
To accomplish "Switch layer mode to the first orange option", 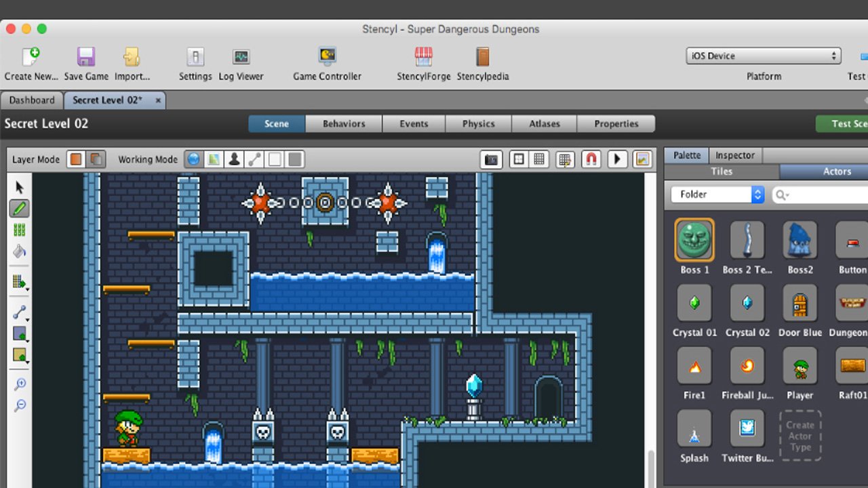I will coord(76,159).
